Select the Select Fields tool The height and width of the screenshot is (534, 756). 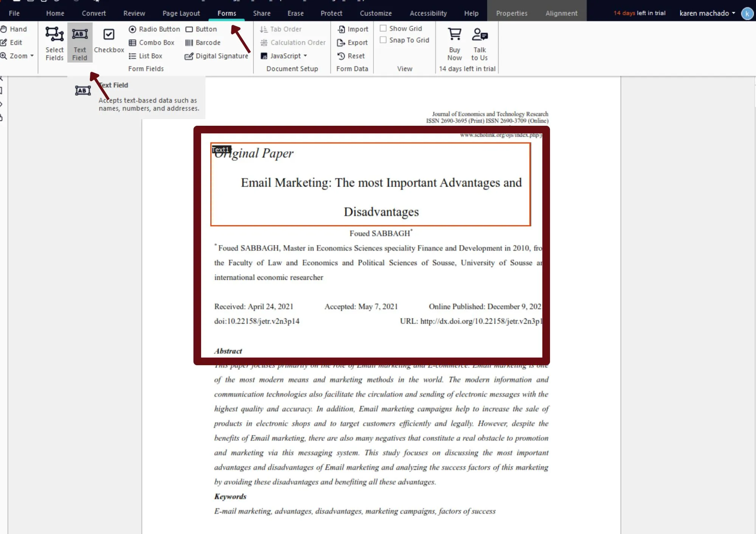point(54,42)
